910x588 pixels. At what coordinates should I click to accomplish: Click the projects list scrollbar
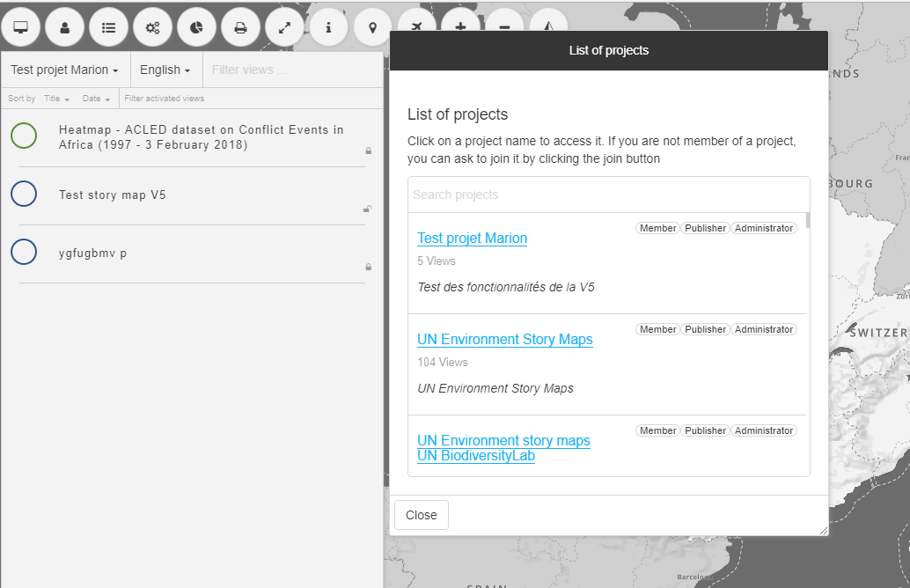808,221
